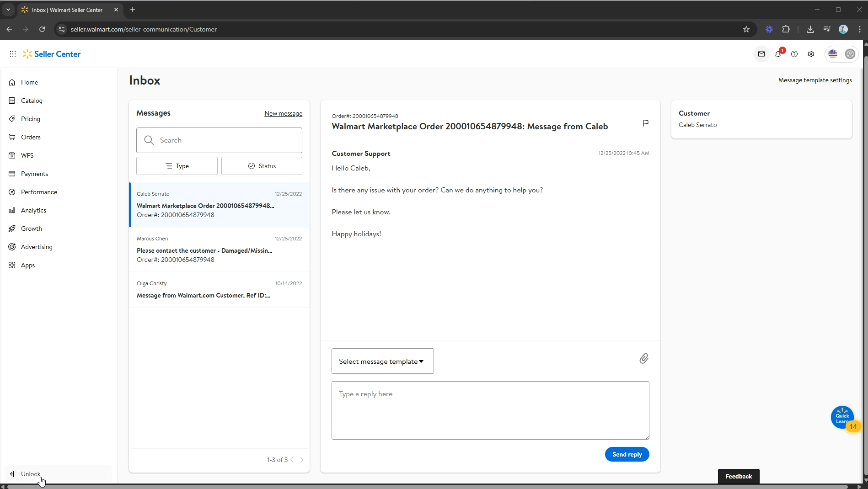Flag this Caleb conversation
Screen dimensions: 868x489
point(646,123)
